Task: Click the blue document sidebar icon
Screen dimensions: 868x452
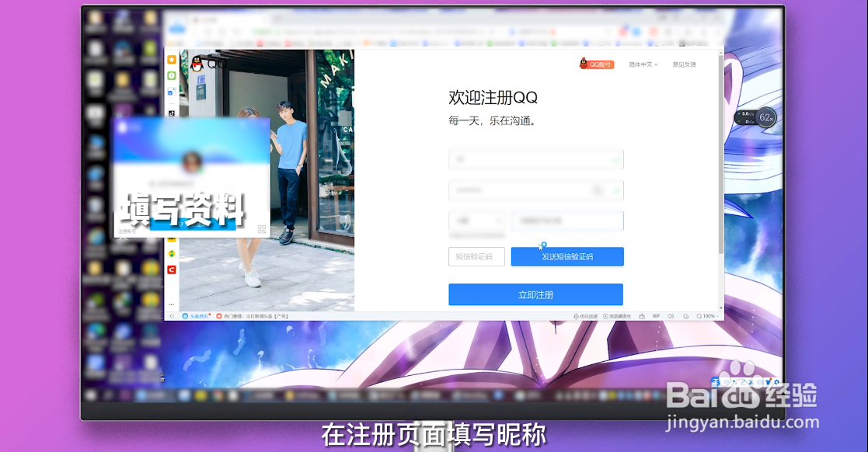Action: click(172, 92)
